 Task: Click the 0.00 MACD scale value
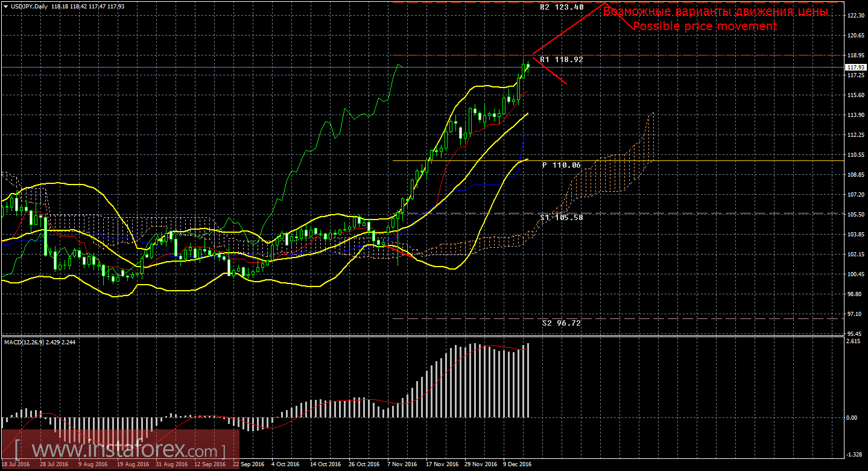click(852, 417)
